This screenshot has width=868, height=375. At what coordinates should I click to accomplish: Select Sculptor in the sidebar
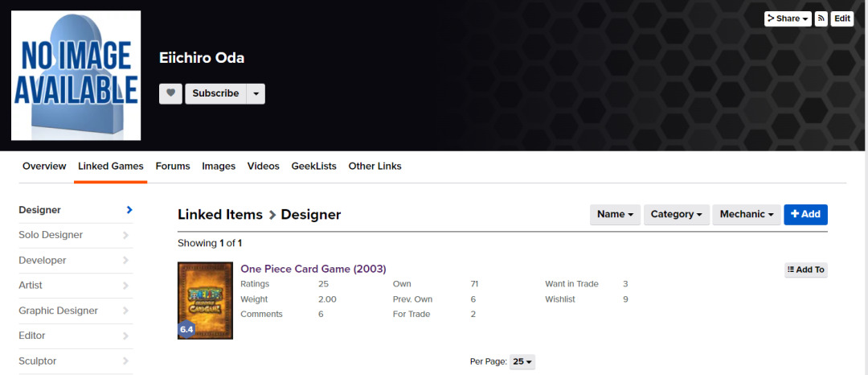click(x=76, y=361)
